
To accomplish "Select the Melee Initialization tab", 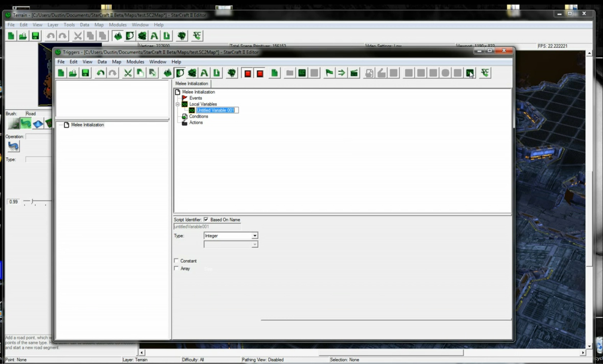I will (x=192, y=84).
